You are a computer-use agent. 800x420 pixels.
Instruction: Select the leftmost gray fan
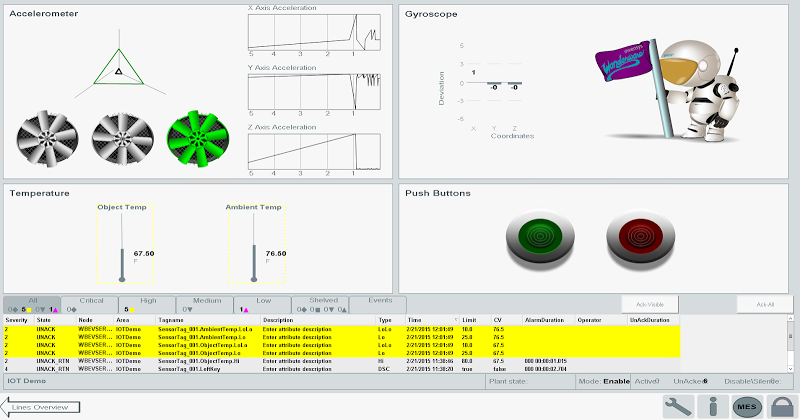click(x=47, y=138)
